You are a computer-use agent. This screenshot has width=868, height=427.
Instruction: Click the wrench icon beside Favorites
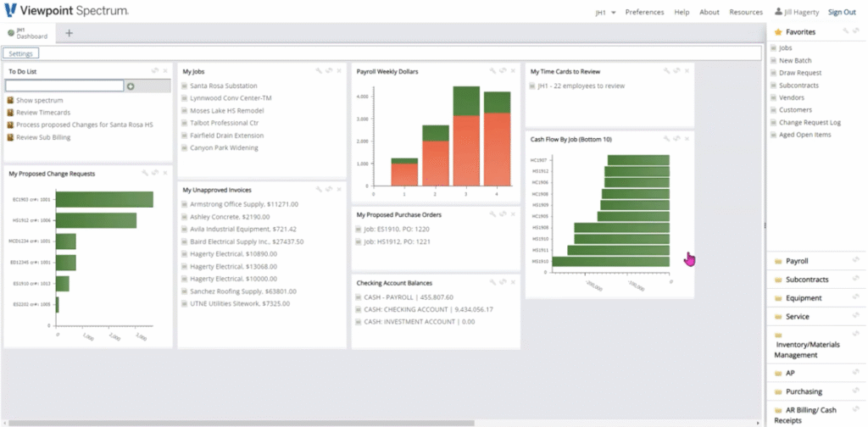[x=846, y=31]
